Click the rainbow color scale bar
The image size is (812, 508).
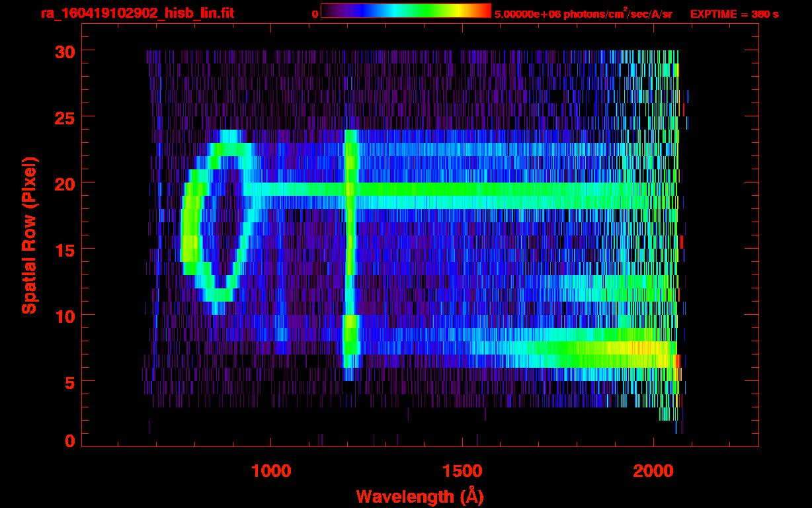point(405,11)
